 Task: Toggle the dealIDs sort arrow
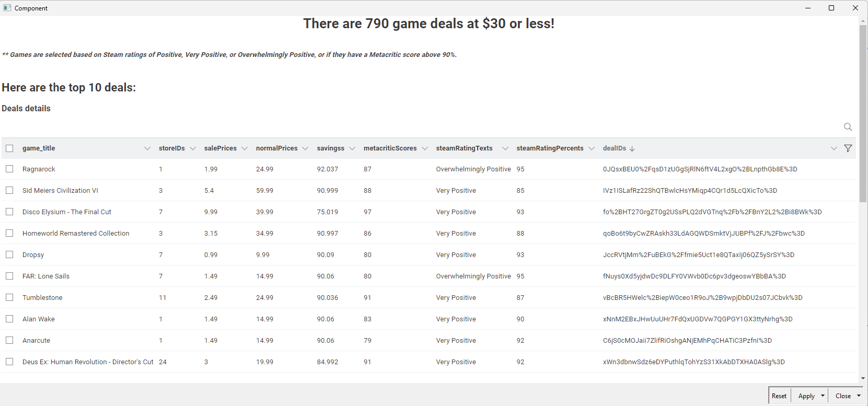[632, 148]
